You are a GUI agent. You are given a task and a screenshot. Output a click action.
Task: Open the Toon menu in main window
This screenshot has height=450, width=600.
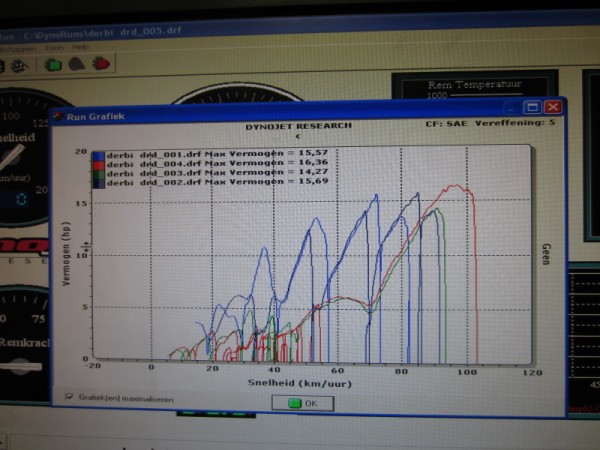[54, 48]
